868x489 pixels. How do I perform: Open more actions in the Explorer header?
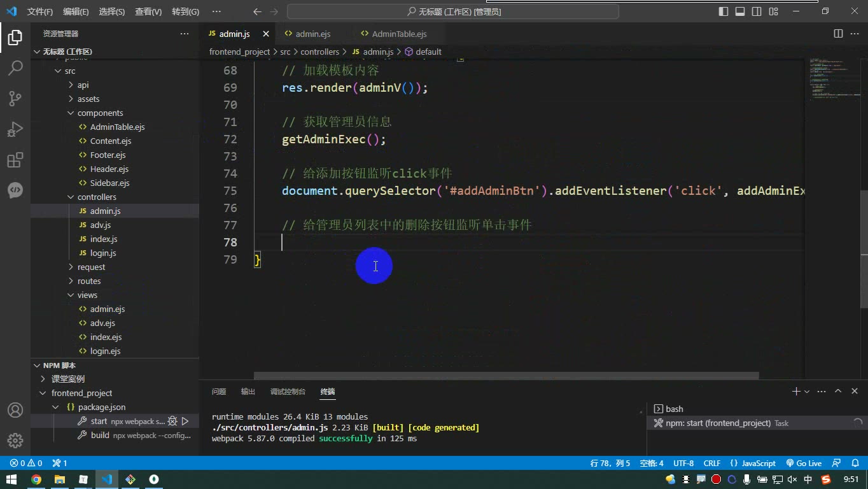pos(185,34)
